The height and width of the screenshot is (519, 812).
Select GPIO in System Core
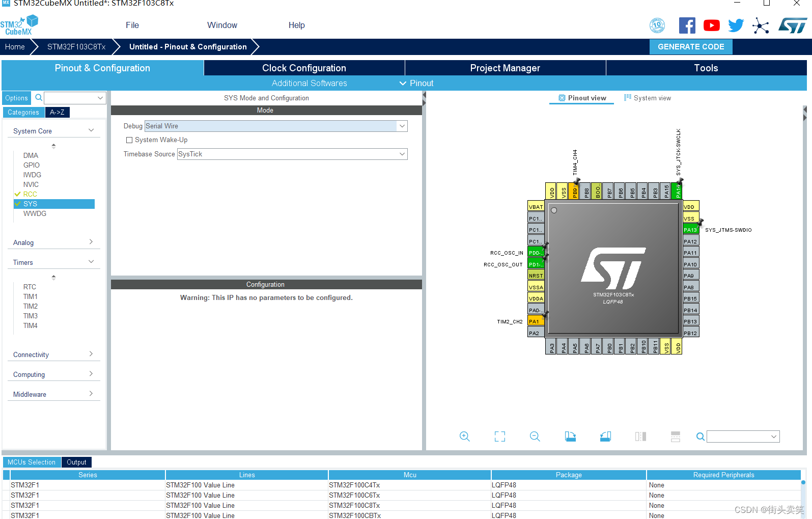pos(31,165)
